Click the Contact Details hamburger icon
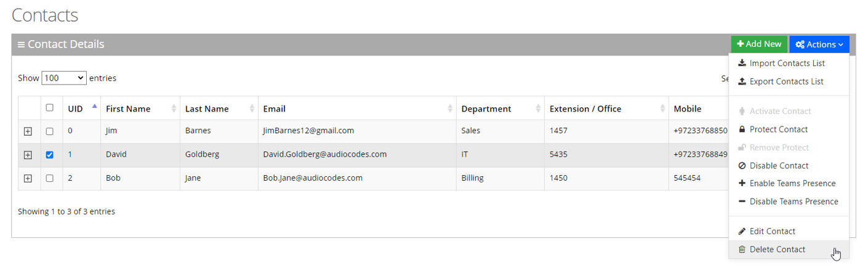 [x=21, y=45]
